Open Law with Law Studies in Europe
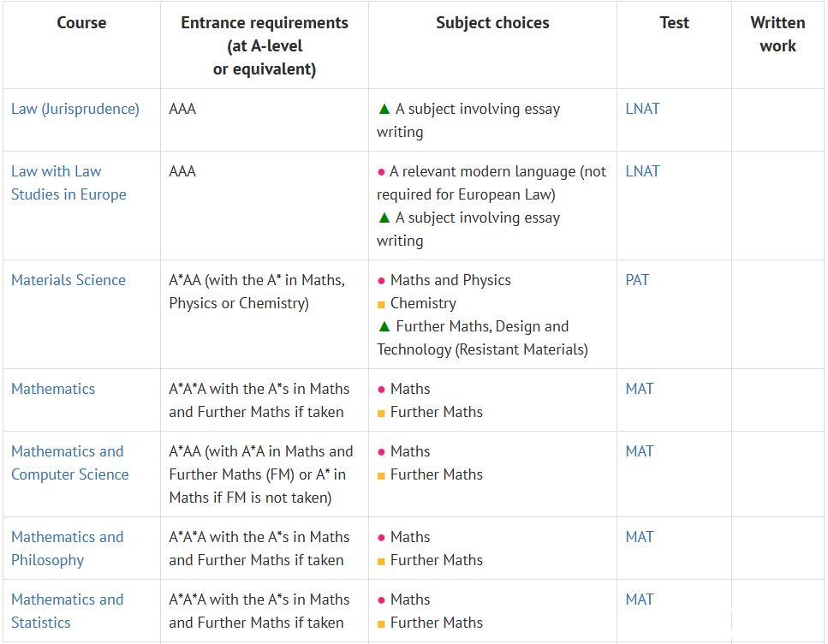The height and width of the screenshot is (644, 828). (69, 182)
